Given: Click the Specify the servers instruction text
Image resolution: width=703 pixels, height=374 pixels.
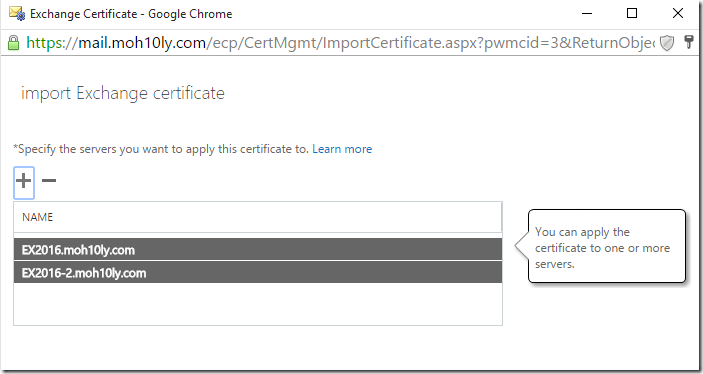Looking at the screenshot, I should (161, 149).
